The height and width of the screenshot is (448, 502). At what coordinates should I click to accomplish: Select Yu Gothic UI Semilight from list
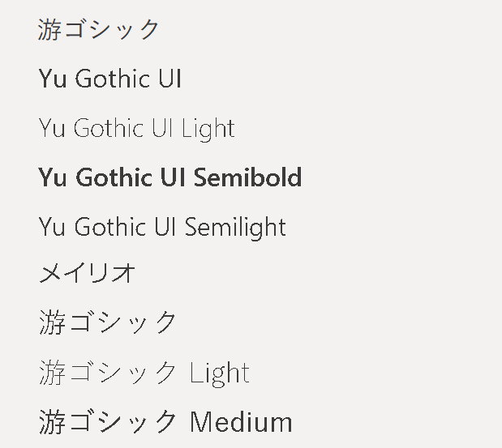[x=162, y=228]
